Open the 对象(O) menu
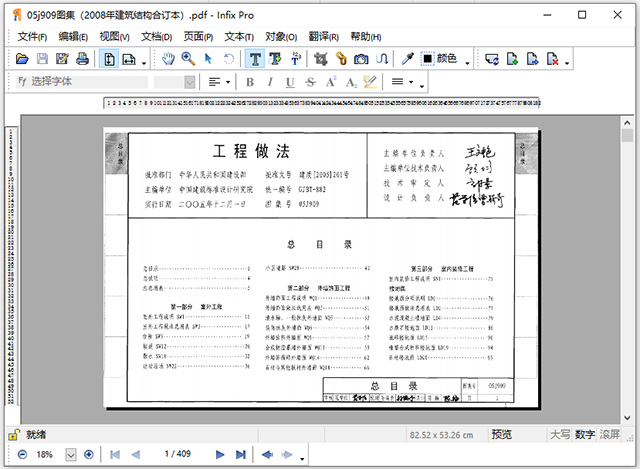640x469 pixels. coord(281,37)
